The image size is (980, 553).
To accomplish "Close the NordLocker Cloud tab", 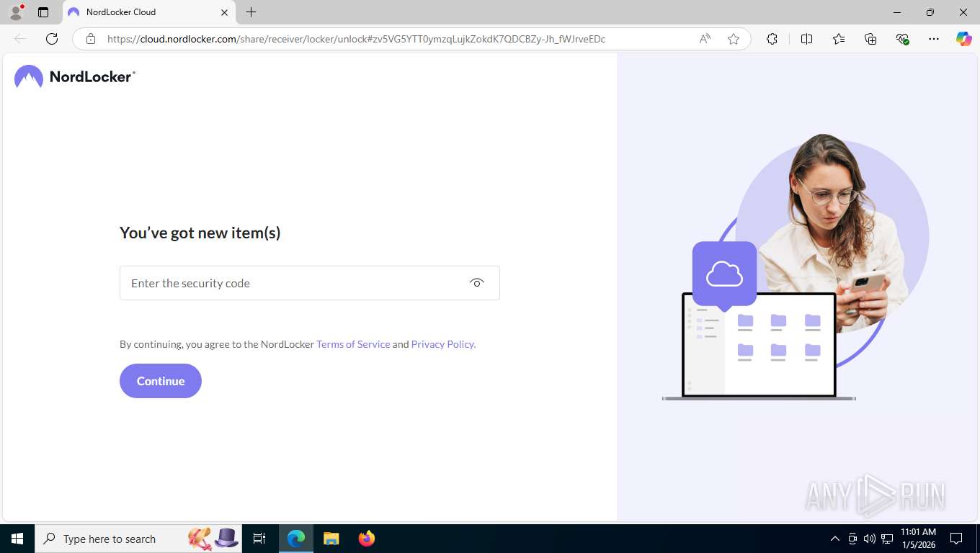I will click(224, 12).
